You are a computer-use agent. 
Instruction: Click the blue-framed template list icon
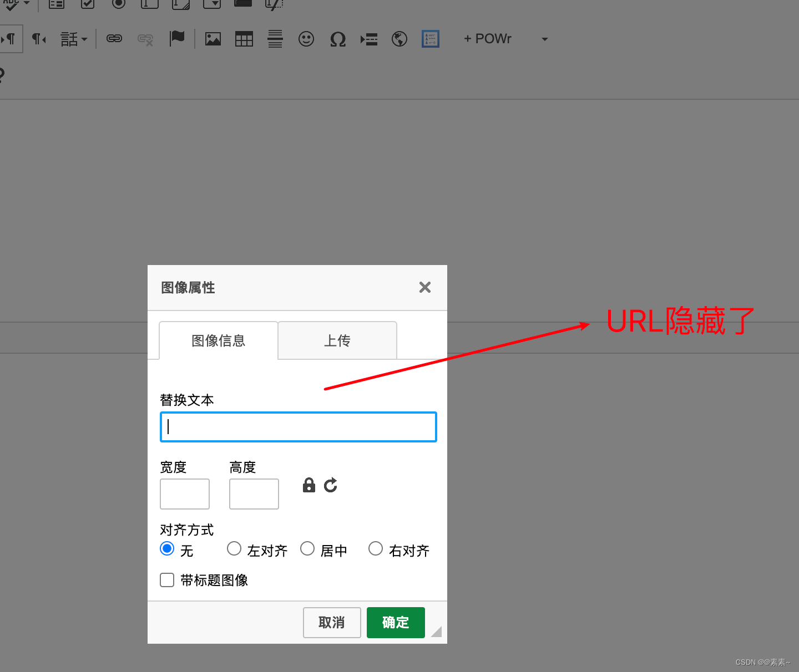pos(431,39)
